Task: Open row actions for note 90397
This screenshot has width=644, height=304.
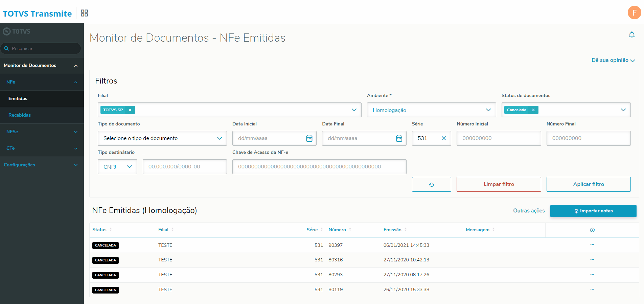Action: click(592, 245)
